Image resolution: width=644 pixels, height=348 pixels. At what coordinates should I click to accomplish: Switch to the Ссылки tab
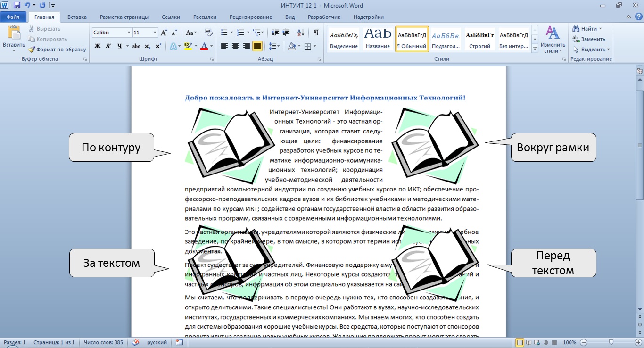(x=171, y=17)
